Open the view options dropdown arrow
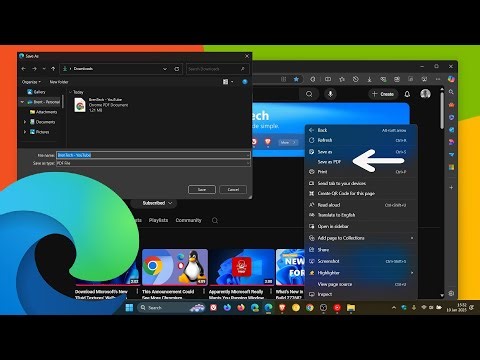The width and height of the screenshot is (480, 360). pyautogui.click(x=232, y=82)
